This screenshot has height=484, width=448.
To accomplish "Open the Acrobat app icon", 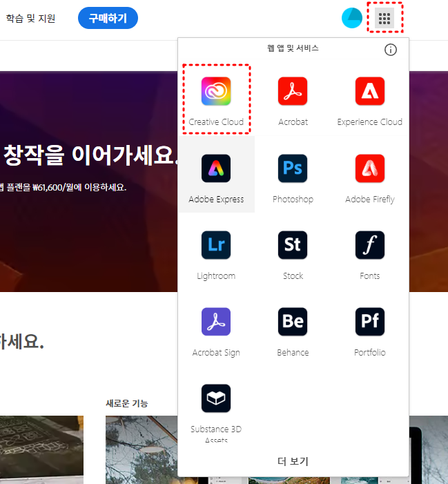I will coord(293,91).
